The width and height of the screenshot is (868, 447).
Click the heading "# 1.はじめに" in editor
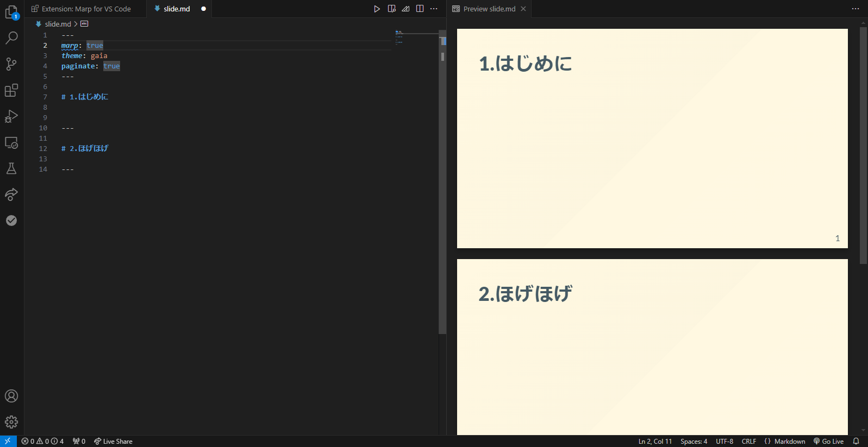(x=85, y=97)
